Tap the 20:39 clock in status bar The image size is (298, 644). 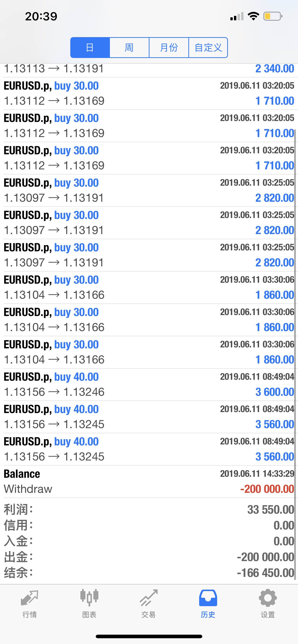tap(41, 16)
